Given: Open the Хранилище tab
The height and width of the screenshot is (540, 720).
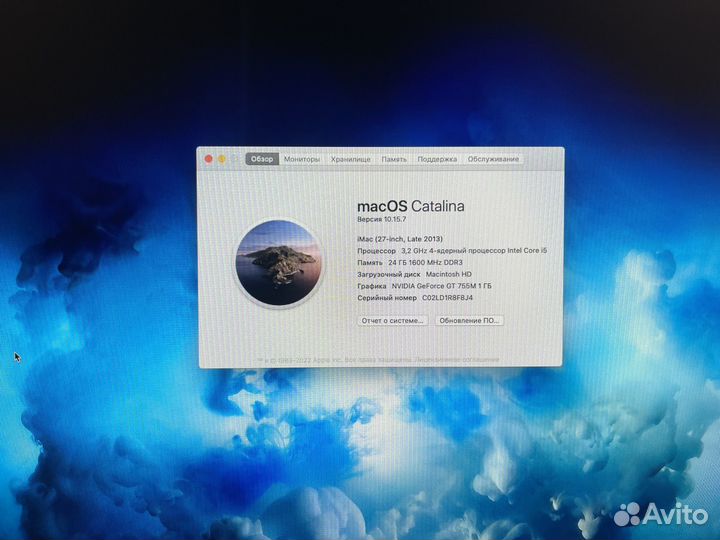Looking at the screenshot, I should point(350,159).
